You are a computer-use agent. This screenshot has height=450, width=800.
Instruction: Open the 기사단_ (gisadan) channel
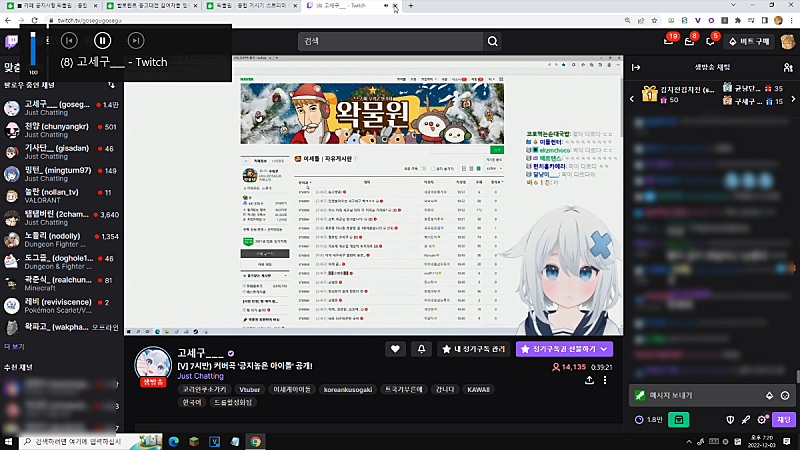pyautogui.click(x=61, y=152)
